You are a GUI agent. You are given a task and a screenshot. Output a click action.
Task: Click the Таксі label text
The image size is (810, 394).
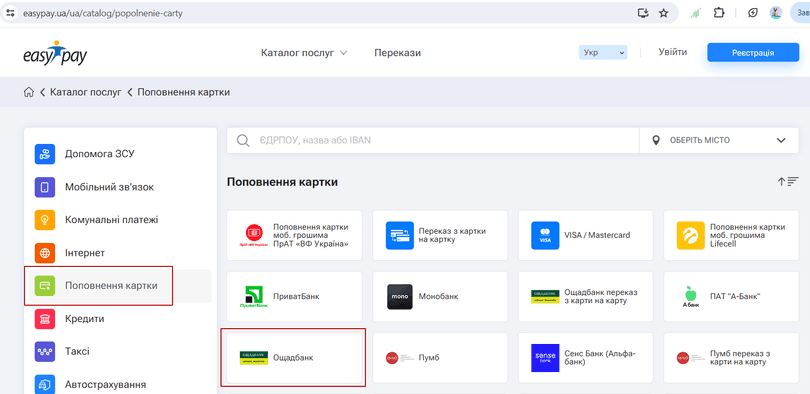tap(77, 352)
